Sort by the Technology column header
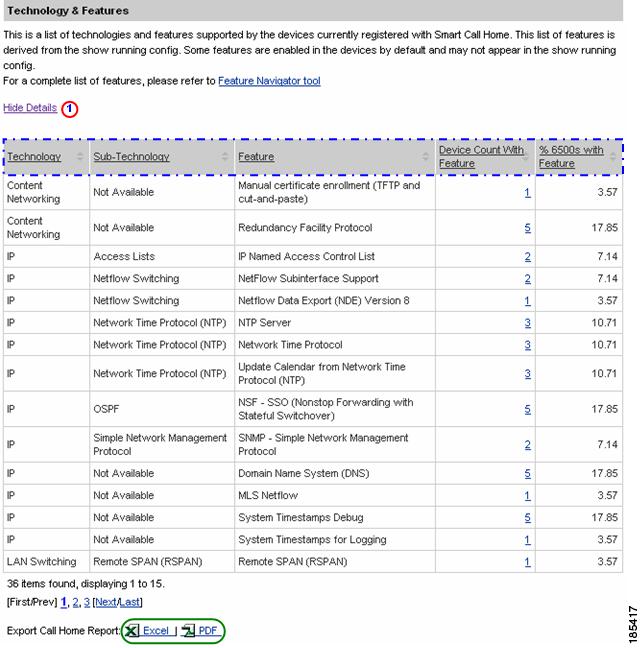 (34, 157)
